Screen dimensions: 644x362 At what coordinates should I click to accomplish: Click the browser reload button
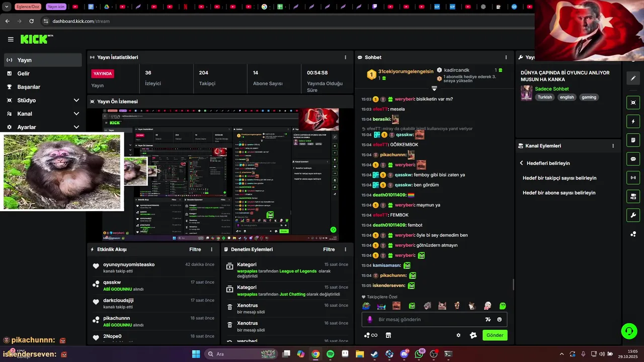point(31,21)
